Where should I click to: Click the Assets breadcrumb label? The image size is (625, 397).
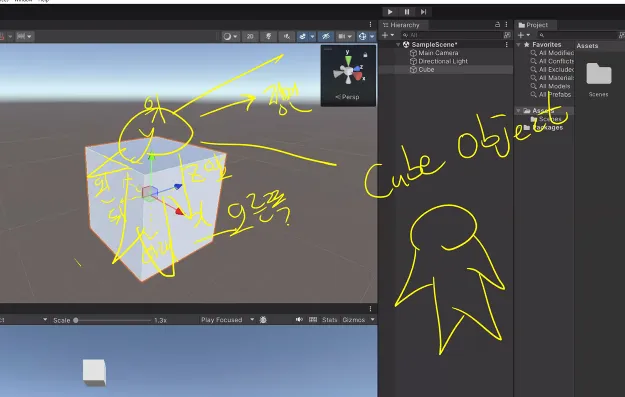587,46
